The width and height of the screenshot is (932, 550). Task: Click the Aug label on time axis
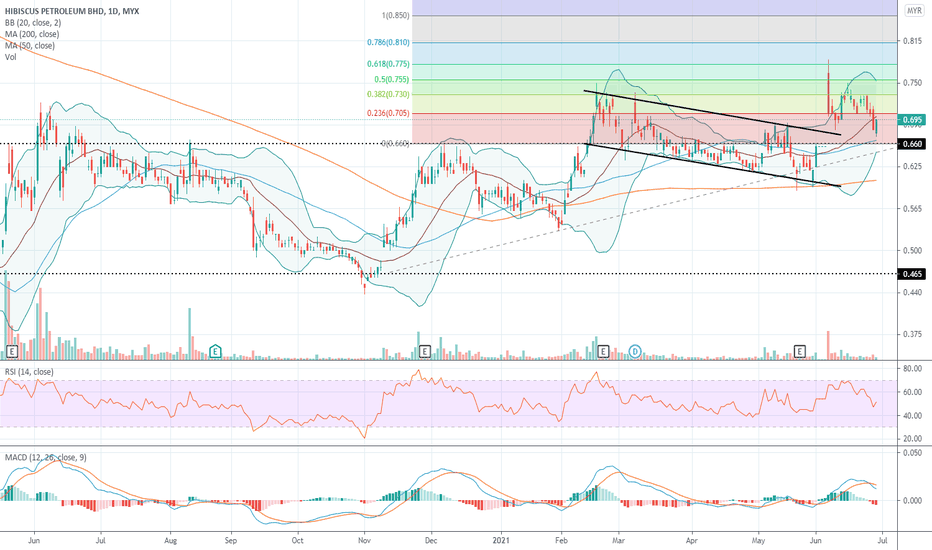pos(171,540)
